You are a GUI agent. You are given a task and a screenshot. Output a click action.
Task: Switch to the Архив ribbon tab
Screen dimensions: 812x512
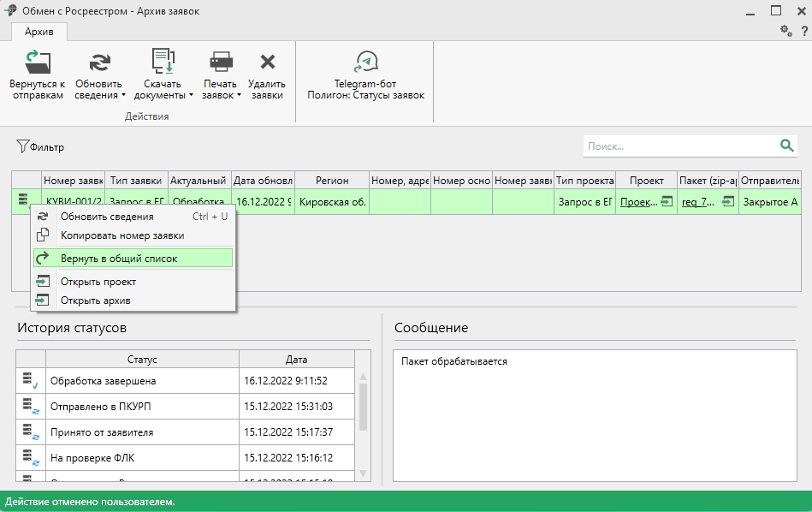(x=39, y=32)
